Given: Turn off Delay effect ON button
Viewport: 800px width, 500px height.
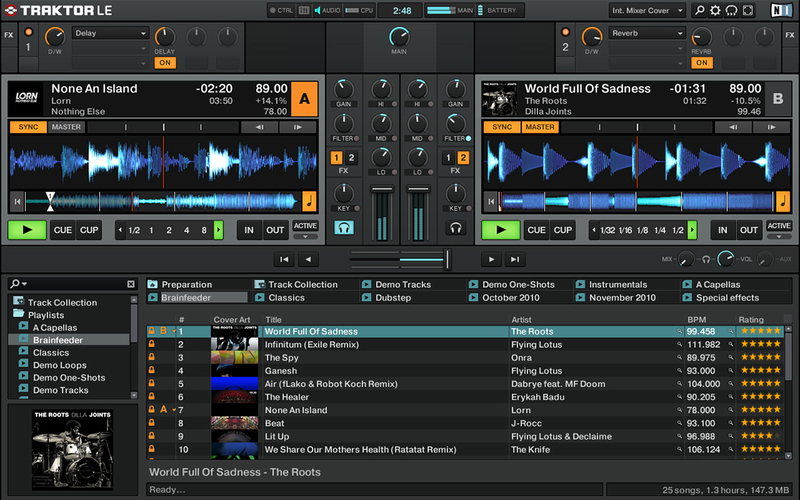Looking at the screenshot, I should (165, 63).
